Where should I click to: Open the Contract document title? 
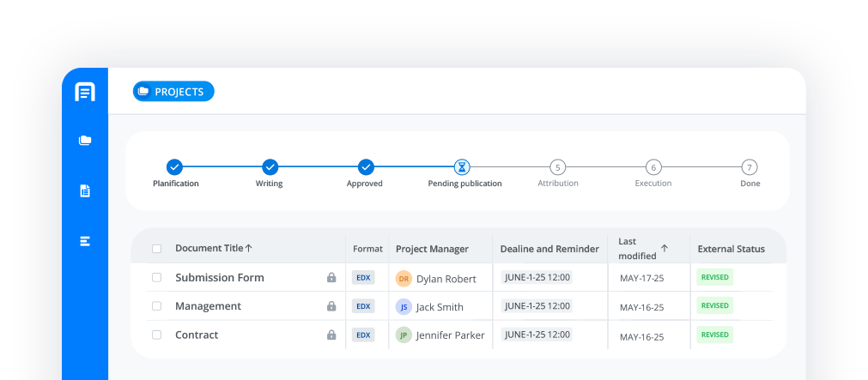(197, 335)
